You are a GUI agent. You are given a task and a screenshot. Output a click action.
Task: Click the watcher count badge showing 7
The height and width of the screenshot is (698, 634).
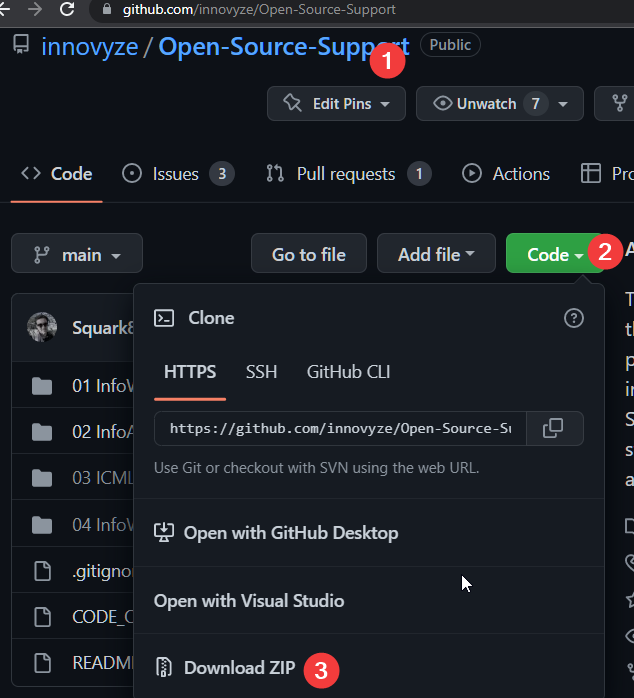pos(536,104)
